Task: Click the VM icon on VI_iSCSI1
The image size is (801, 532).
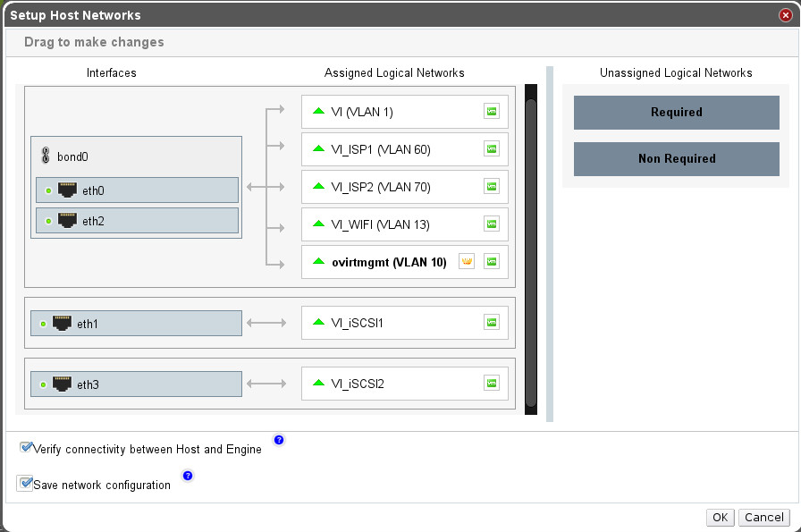Action: pyautogui.click(x=491, y=322)
